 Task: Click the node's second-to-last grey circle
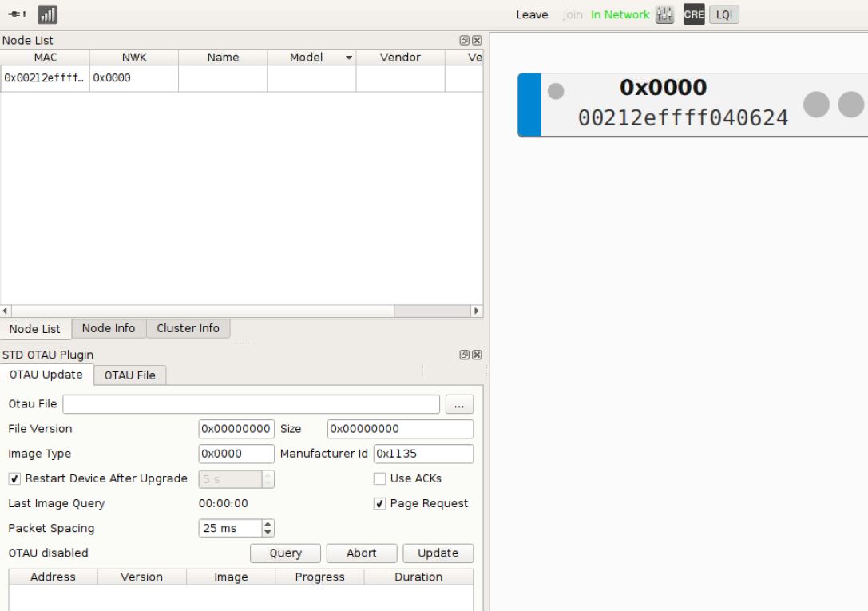(817, 105)
